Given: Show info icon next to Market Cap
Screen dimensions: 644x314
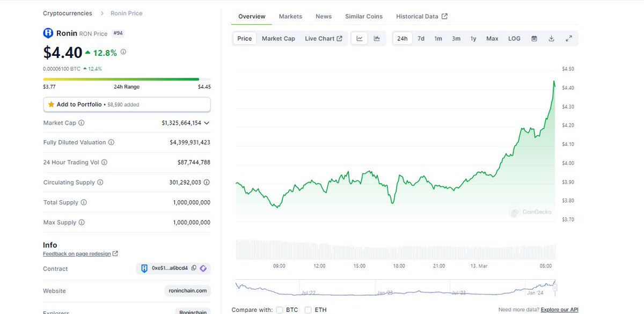Looking at the screenshot, I should click(x=82, y=123).
